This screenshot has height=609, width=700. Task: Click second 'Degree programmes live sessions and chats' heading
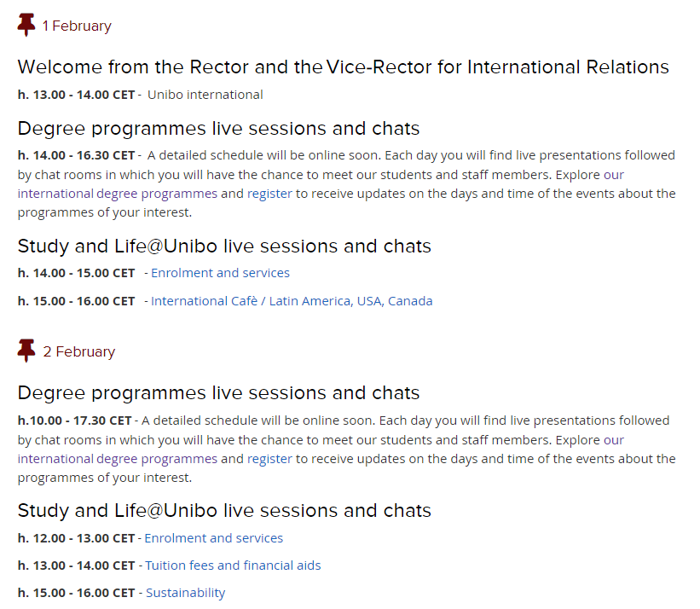point(218,393)
